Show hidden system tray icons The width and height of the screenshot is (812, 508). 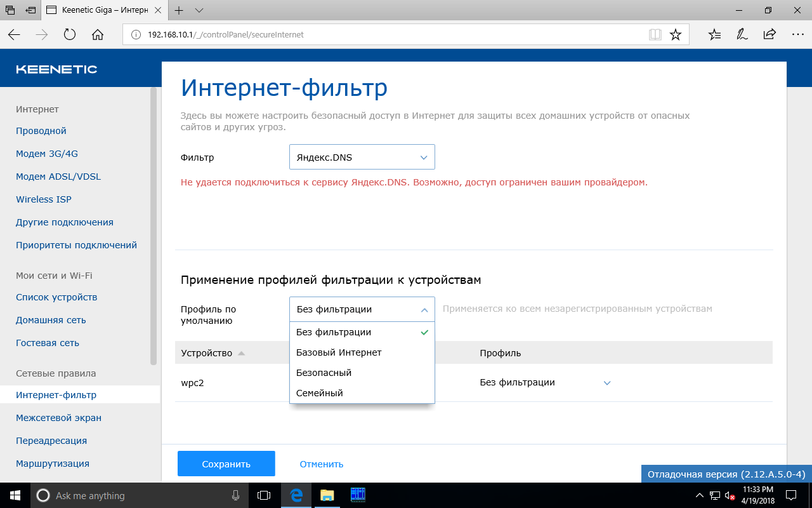coord(699,495)
